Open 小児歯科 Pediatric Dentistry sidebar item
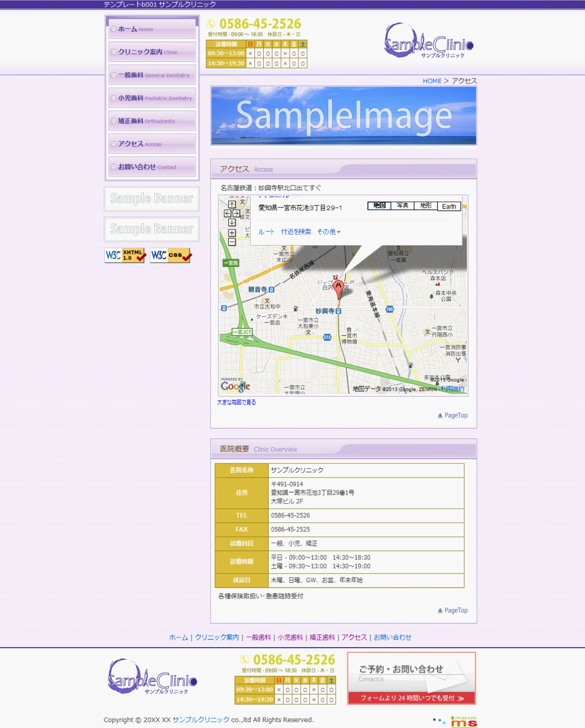This screenshot has width=585, height=728. tap(152, 98)
